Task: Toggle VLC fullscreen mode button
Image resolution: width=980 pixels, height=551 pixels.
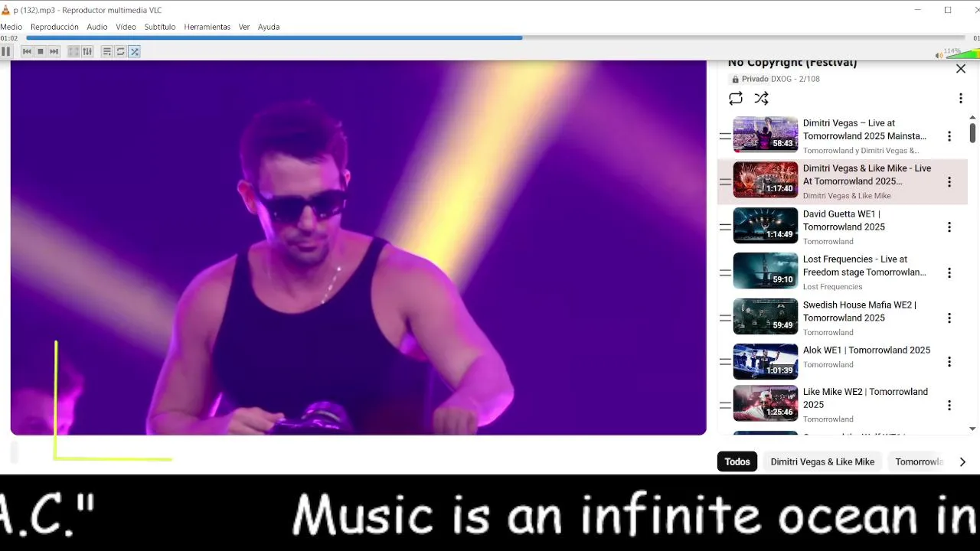Action: [x=73, y=51]
